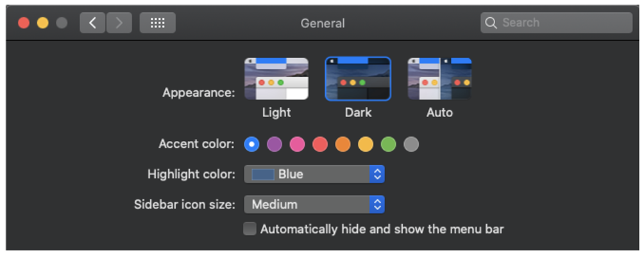The height and width of the screenshot is (258, 644).
Task: Click the magnifying glass search icon
Action: (x=491, y=23)
